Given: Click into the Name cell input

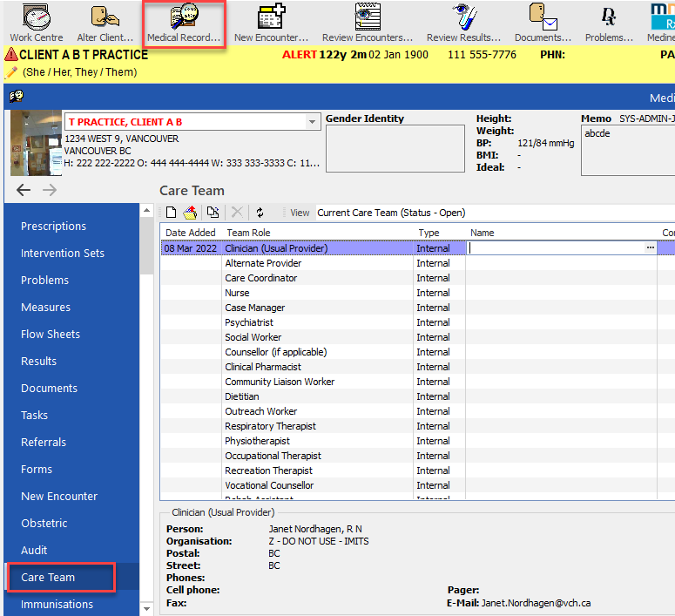Looking at the screenshot, I should click(556, 248).
